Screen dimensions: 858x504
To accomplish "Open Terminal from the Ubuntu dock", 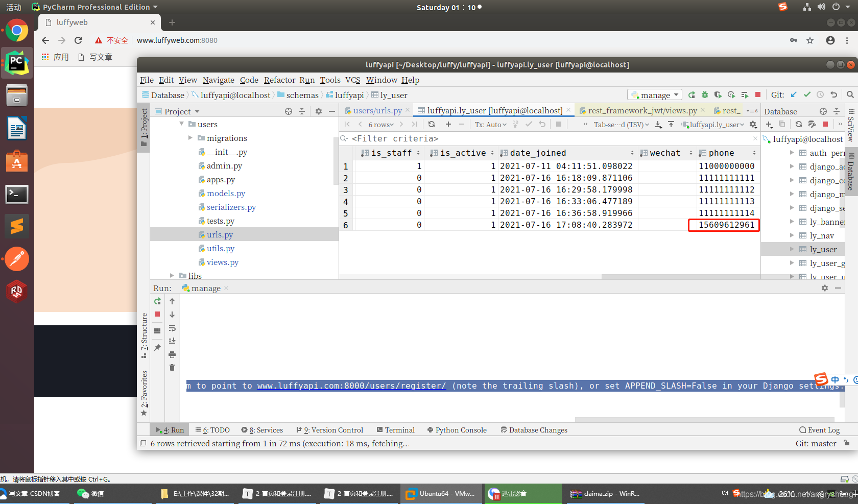I will tap(17, 194).
